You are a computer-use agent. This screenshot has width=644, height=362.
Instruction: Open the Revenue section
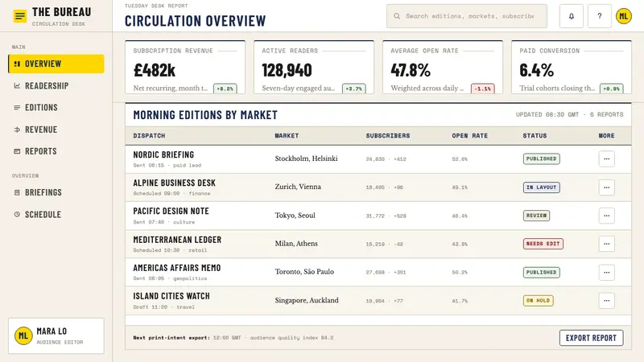pyautogui.click(x=56, y=130)
